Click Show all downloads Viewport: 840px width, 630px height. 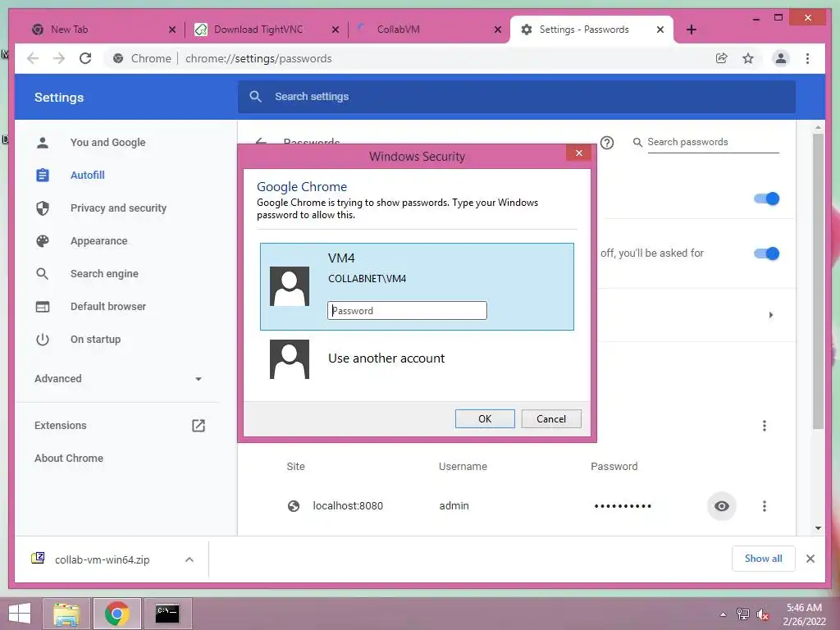click(764, 559)
